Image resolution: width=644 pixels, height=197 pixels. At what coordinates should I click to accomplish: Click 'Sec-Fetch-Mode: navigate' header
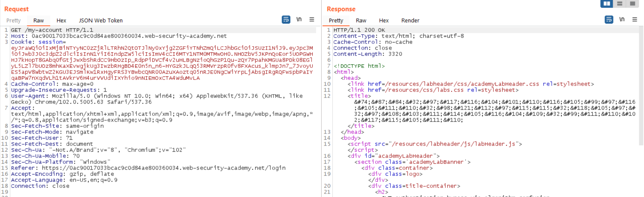click(x=52, y=132)
